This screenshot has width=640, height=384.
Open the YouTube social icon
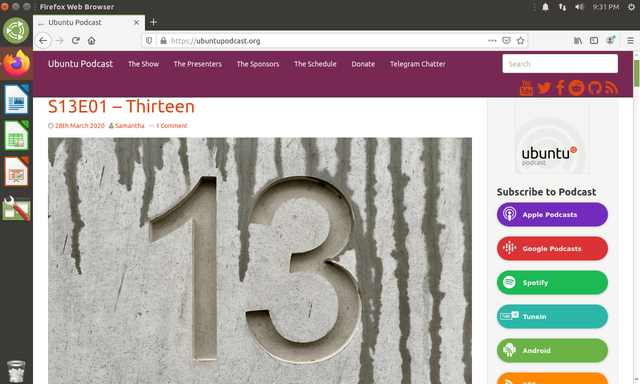pyautogui.click(x=526, y=87)
